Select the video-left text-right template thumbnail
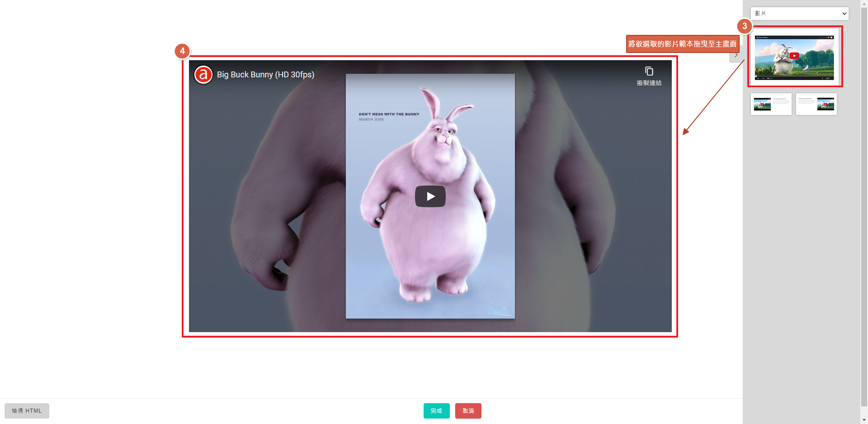This screenshot has height=424, width=868. point(771,104)
